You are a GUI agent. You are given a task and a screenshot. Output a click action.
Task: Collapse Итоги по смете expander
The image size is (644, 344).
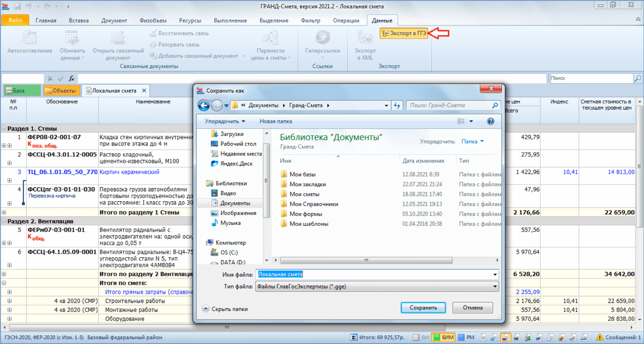[x=4, y=283]
